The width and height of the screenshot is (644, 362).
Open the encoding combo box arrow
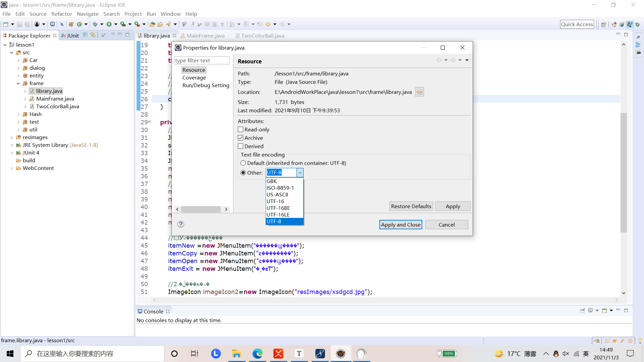300,173
